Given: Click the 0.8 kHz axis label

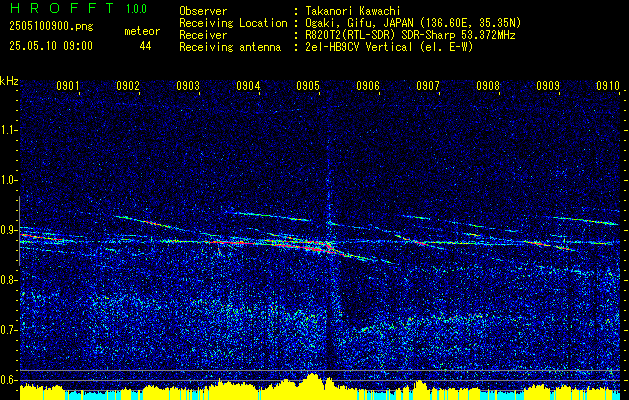Looking at the screenshot, I should 9,280.
